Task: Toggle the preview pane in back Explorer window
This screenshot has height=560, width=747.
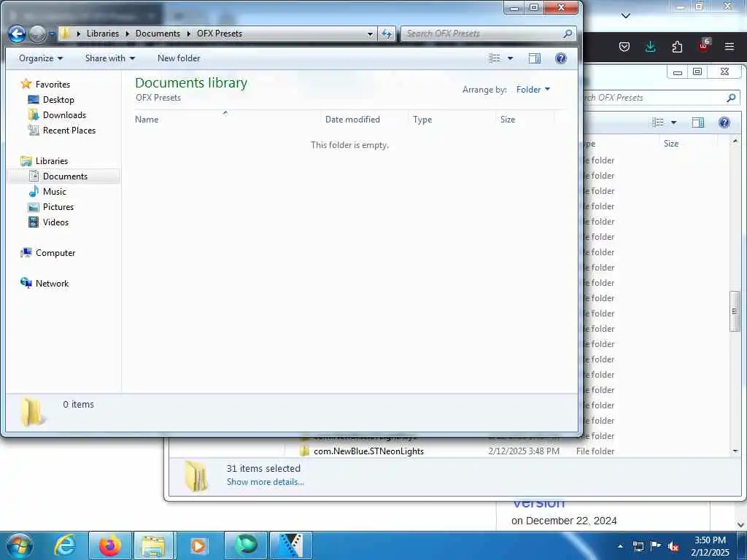Action: tap(698, 122)
